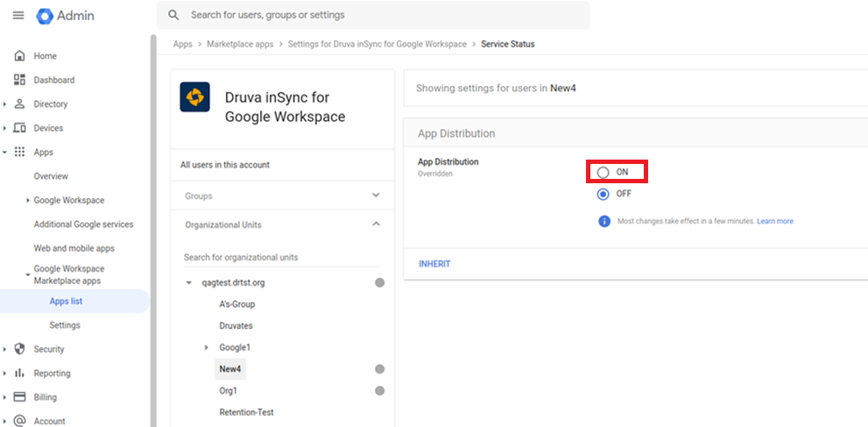This screenshot has width=868, height=427.
Task: Open the Learn more link
Action: click(x=775, y=221)
